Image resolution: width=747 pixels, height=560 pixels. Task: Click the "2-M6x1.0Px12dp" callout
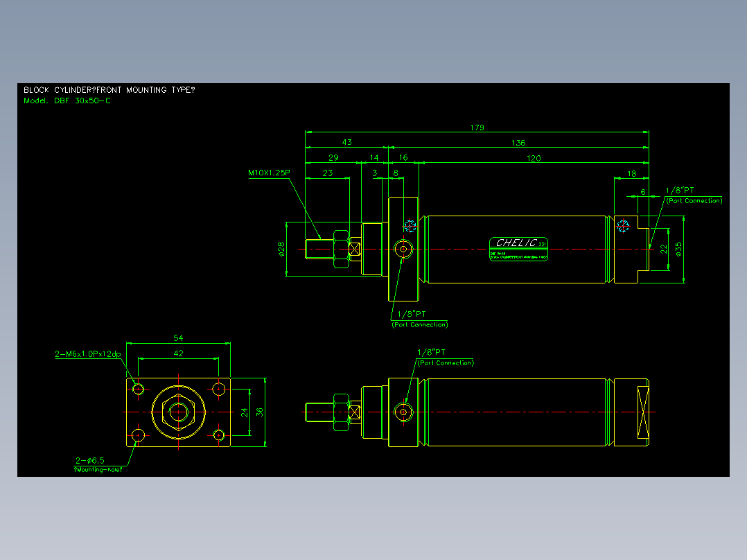[87, 354]
